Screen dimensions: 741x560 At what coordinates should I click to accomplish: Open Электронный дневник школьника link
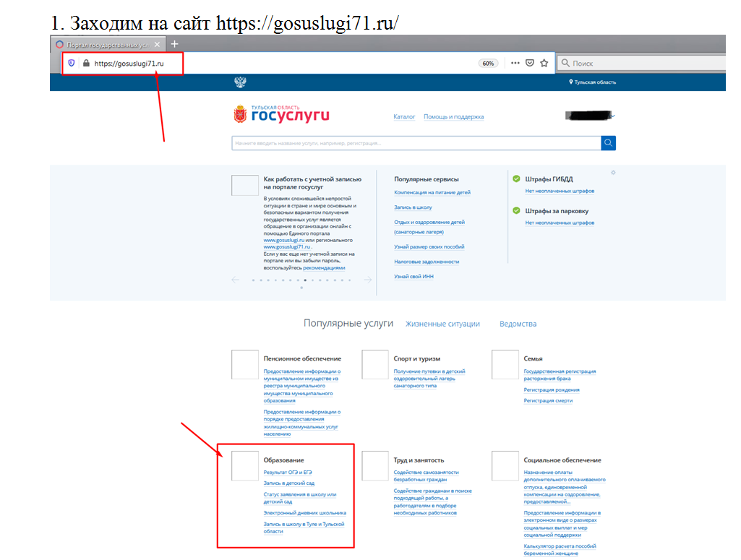[304, 513]
